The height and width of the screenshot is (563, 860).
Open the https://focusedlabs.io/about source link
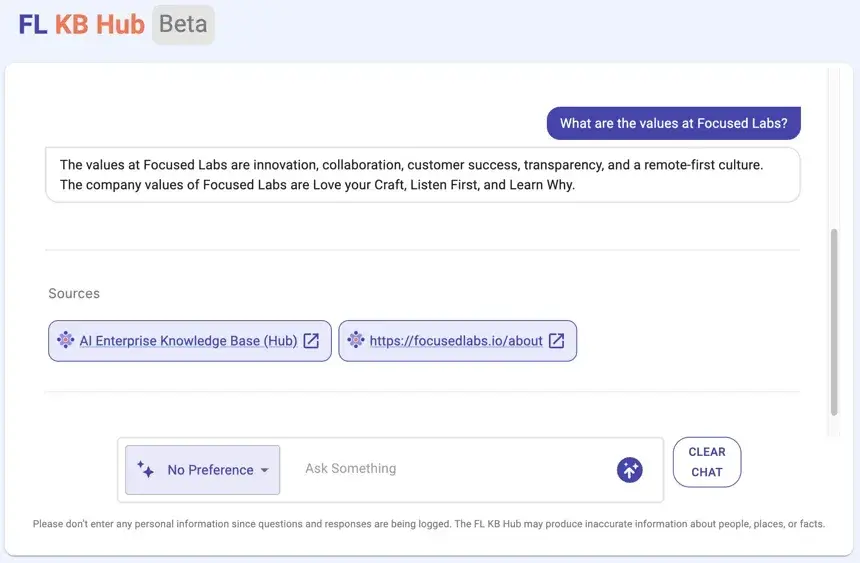click(456, 341)
